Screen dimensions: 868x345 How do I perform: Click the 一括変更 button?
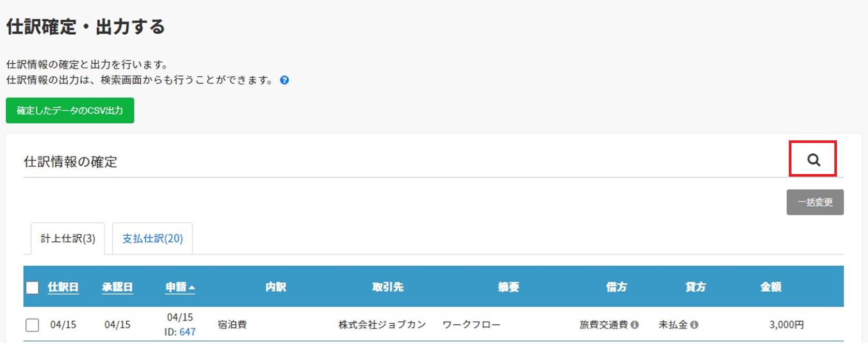click(815, 202)
